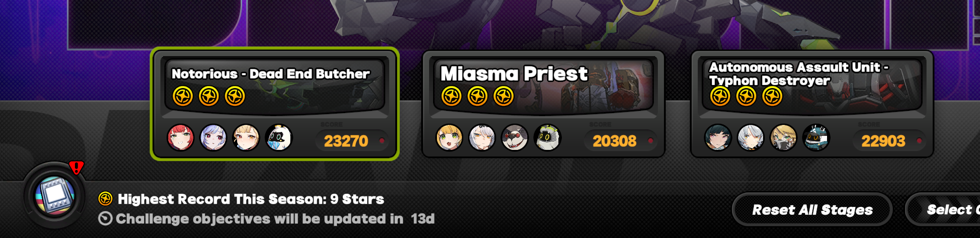Select the Notorious - Dead End Butcher stage
The height and width of the screenshot is (238, 980).
click(x=274, y=104)
